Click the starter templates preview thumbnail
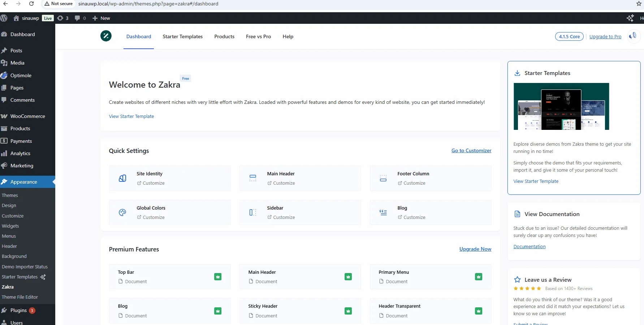 point(561,106)
